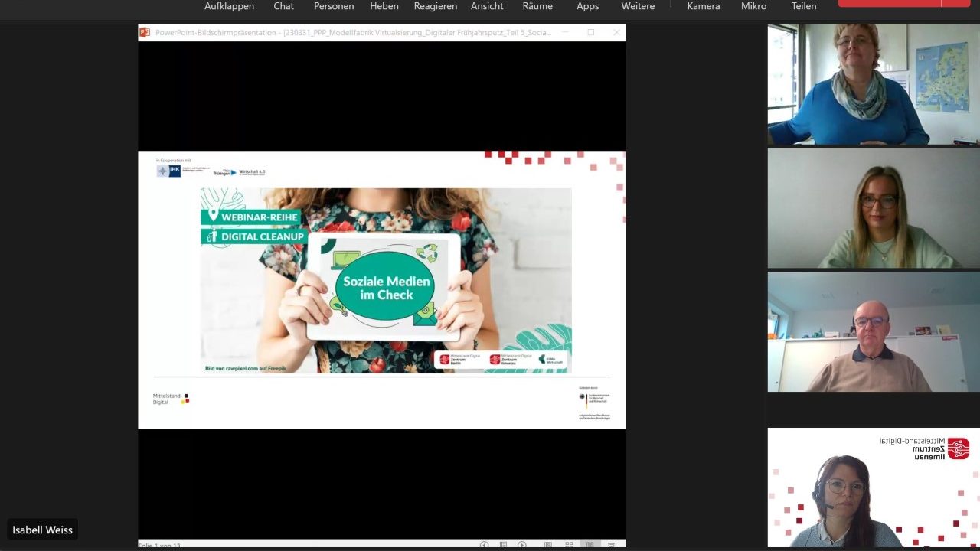
Task: Select the reading view icon in status bar
Action: click(590, 545)
